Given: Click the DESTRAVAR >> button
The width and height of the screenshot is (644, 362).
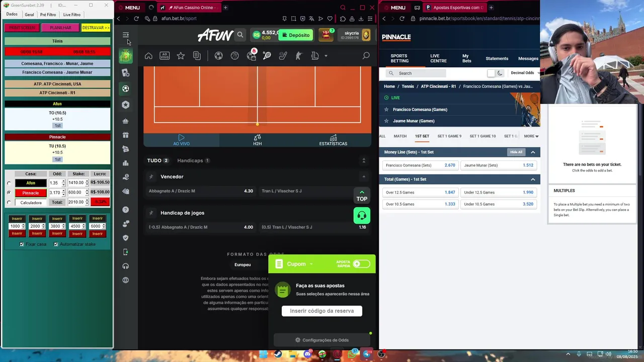Looking at the screenshot, I should tap(96, 28).
